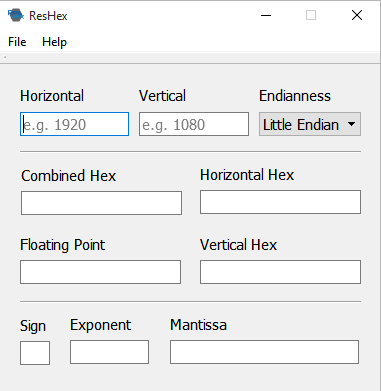Viewport: 381px width, 391px height.
Task: Click the Exponent label
Action: 100,325
